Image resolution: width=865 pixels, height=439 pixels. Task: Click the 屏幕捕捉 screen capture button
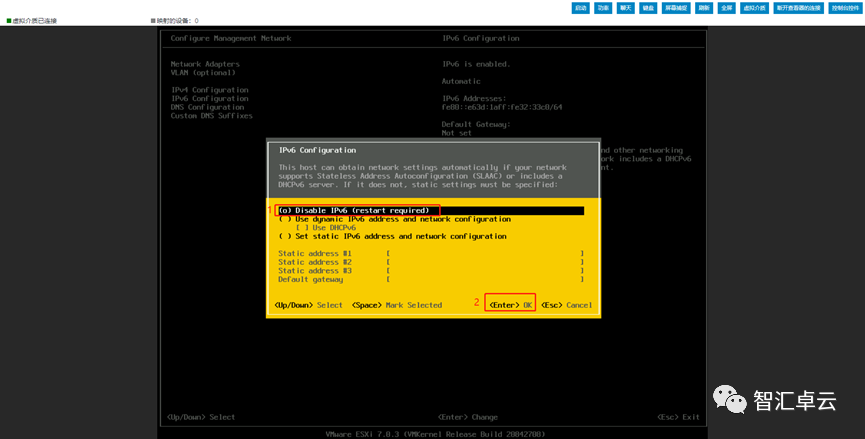pos(676,8)
